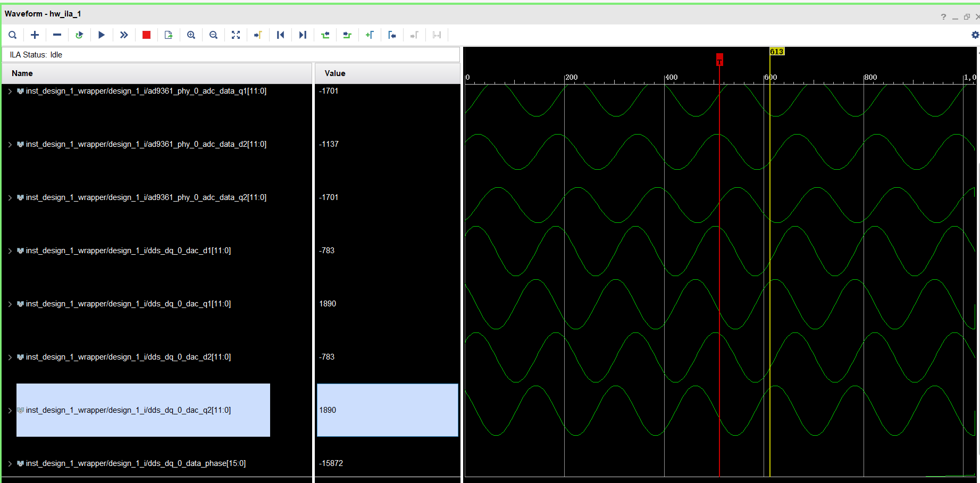This screenshot has height=483, width=980.
Task: Go to previous marker
Action: coord(392,35)
